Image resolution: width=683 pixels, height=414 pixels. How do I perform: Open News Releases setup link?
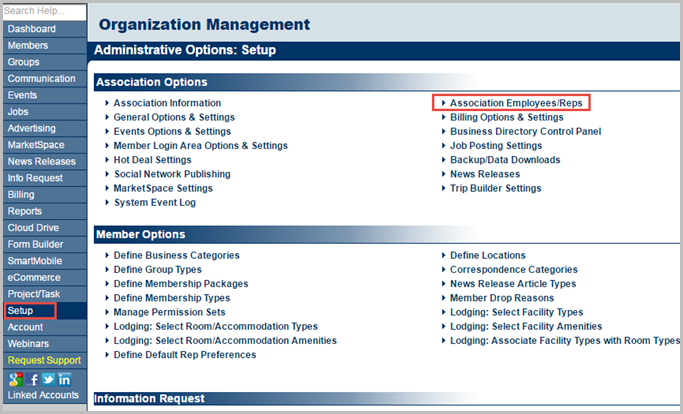[485, 174]
